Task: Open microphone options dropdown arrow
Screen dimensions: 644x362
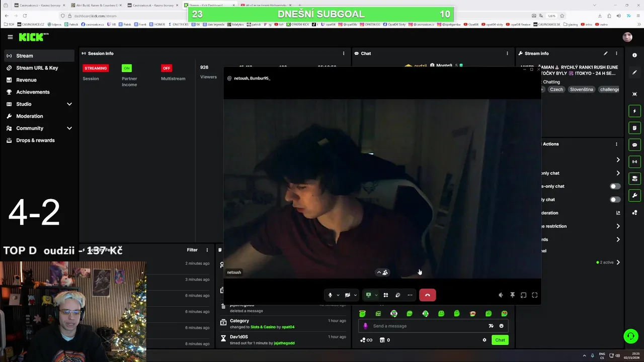Action: (338, 295)
